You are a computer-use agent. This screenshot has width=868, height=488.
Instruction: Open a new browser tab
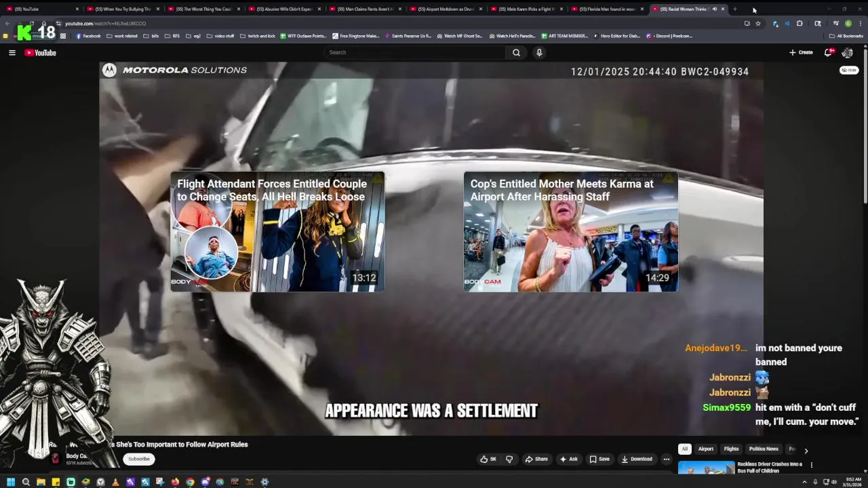pos(735,9)
